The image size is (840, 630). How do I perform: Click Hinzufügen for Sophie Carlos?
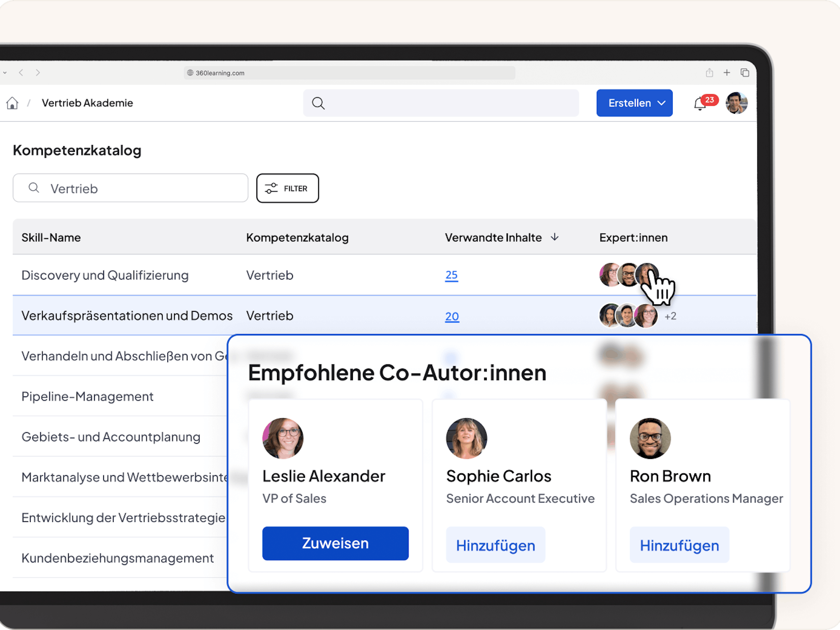[496, 545]
